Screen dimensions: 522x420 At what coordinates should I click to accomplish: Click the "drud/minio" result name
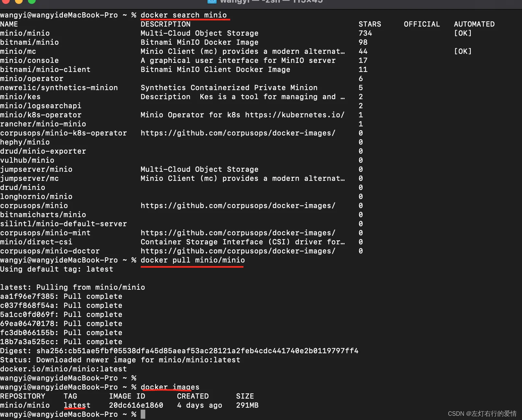23,187
